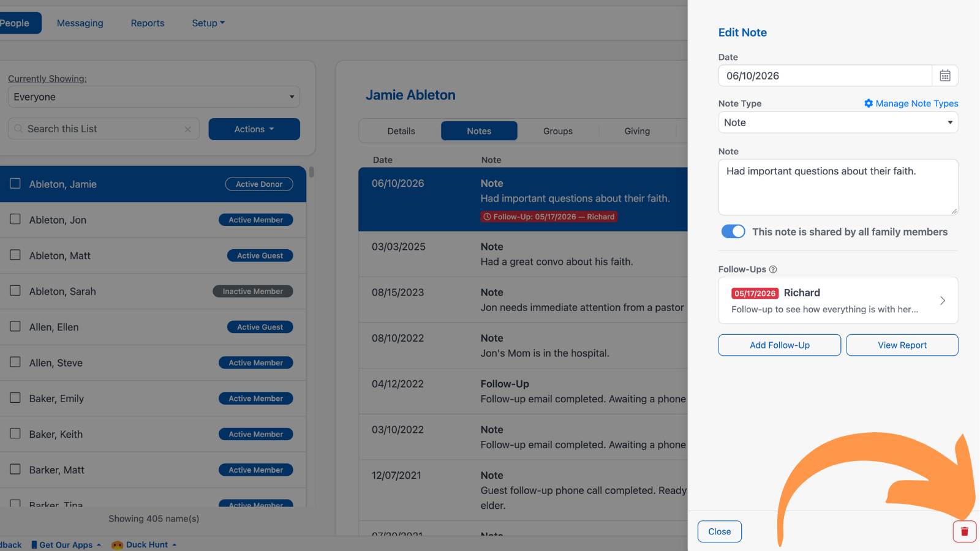Toggle shared by all family members switch
Screen dimensions: 980x551
pyautogui.click(x=733, y=231)
